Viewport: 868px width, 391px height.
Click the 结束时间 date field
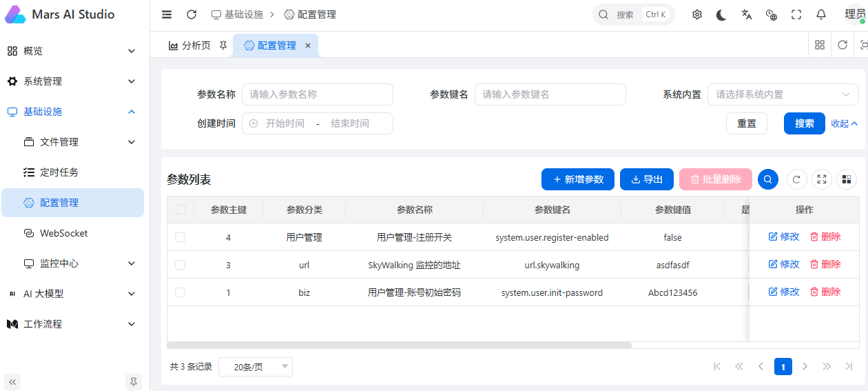350,123
